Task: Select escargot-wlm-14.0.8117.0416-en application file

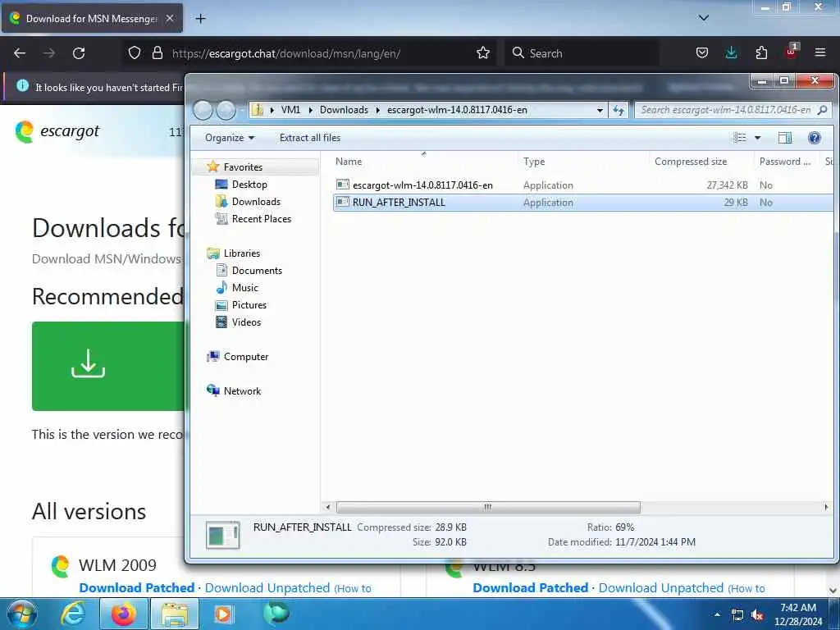Action: click(x=422, y=185)
